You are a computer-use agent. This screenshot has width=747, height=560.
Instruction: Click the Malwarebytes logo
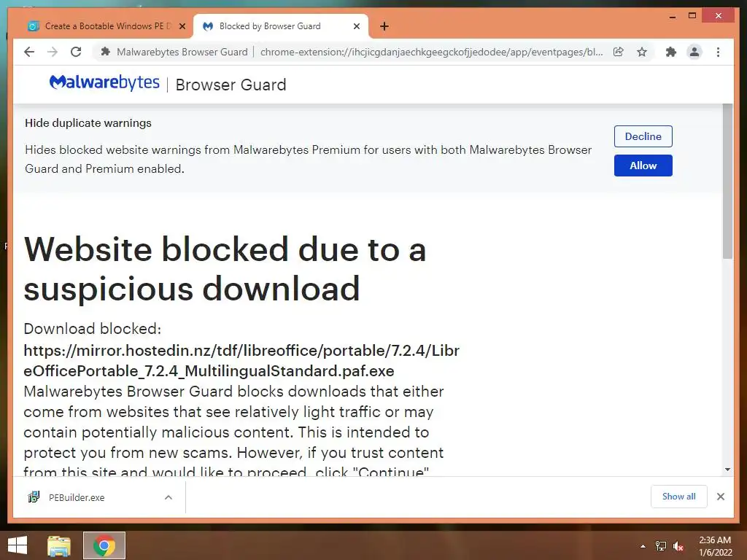tap(104, 83)
